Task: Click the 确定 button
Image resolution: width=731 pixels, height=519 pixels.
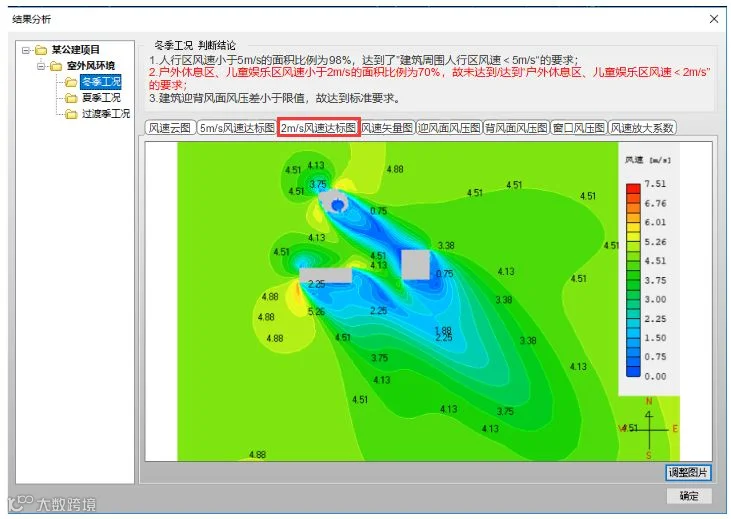Action: pos(689,496)
